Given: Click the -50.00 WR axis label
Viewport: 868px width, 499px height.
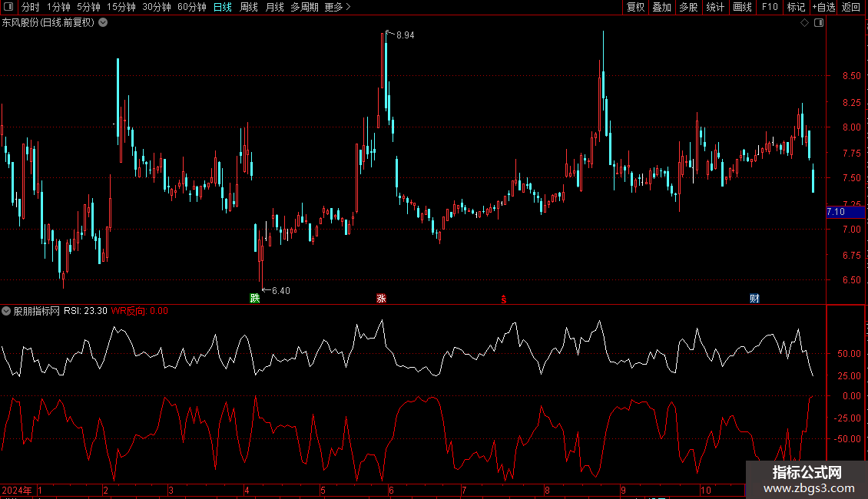Looking at the screenshot, I should click(847, 438).
